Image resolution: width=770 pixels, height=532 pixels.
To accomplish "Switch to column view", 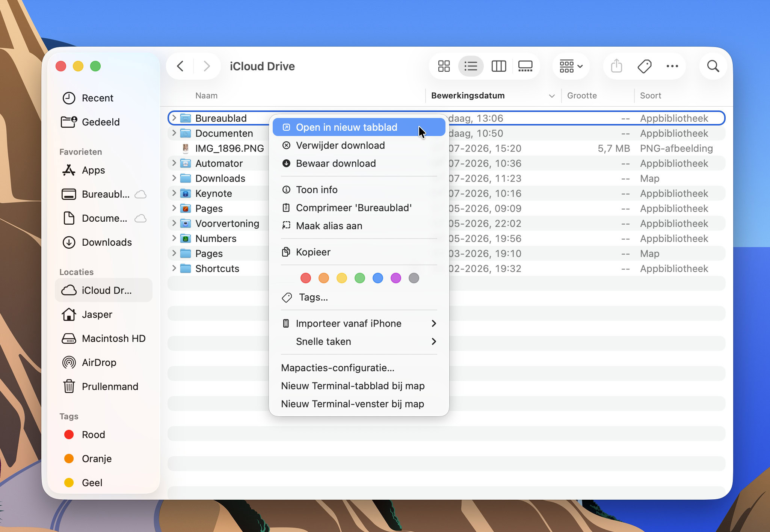I will point(499,66).
